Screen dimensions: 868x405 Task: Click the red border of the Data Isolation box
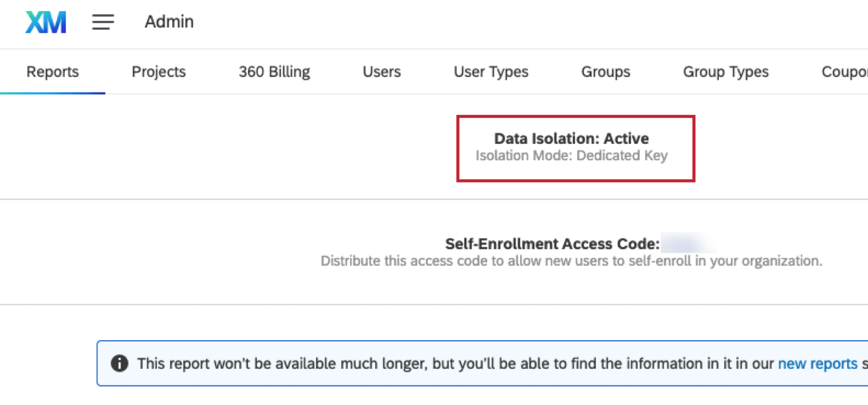(x=459, y=148)
